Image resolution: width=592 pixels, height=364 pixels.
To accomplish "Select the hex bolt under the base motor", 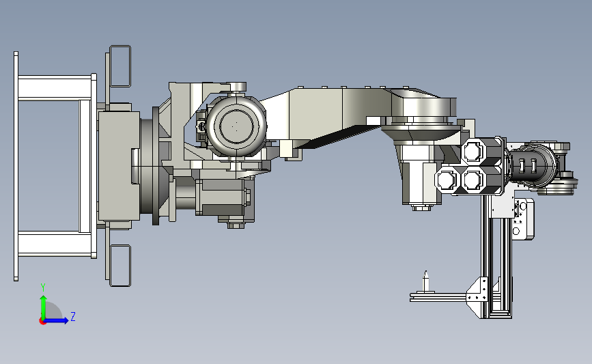I will click(x=236, y=225).
